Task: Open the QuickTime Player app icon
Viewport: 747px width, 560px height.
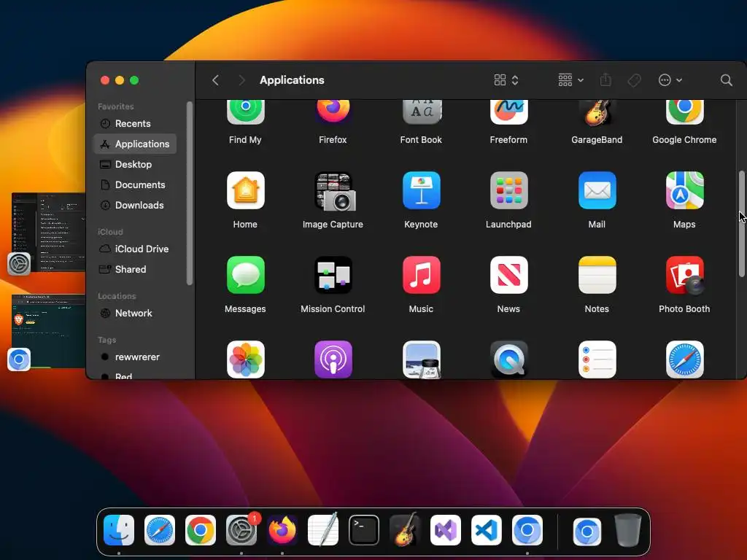Action: 508,359
